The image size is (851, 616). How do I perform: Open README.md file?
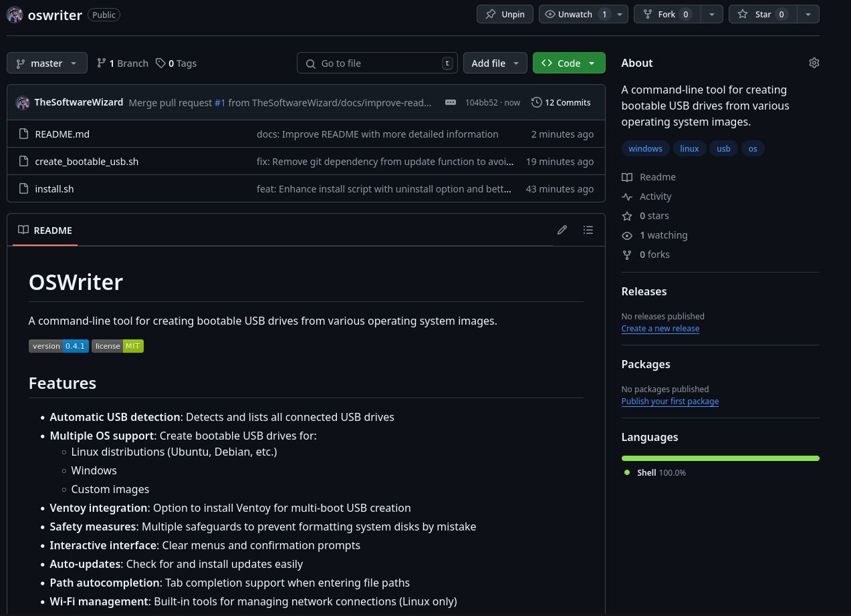click(62, 134)
